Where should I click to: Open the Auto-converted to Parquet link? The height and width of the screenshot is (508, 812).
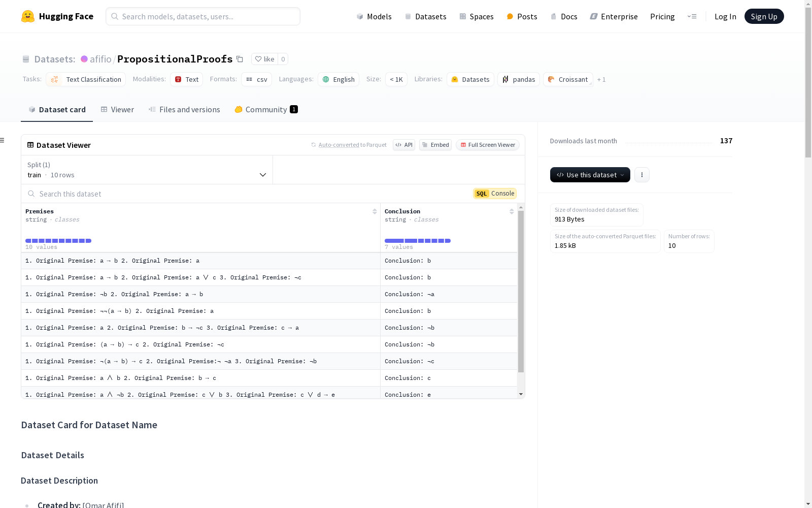click(x=349, y=145)
